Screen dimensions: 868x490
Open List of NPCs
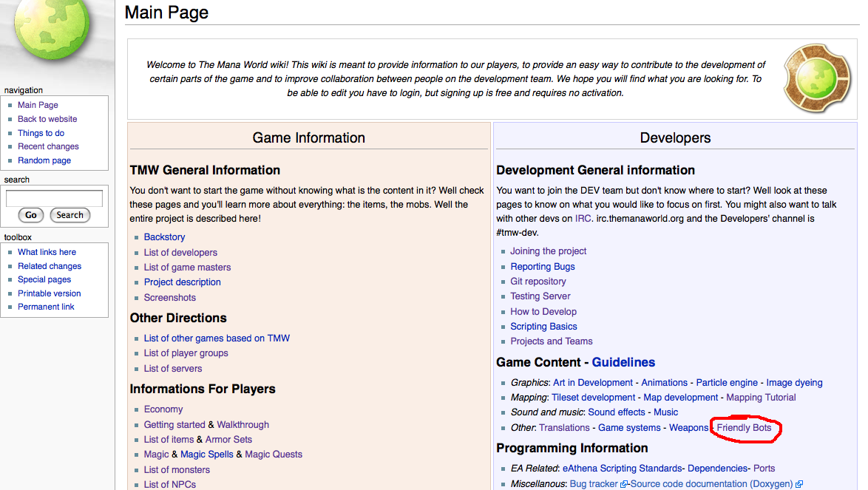point(170,484)
